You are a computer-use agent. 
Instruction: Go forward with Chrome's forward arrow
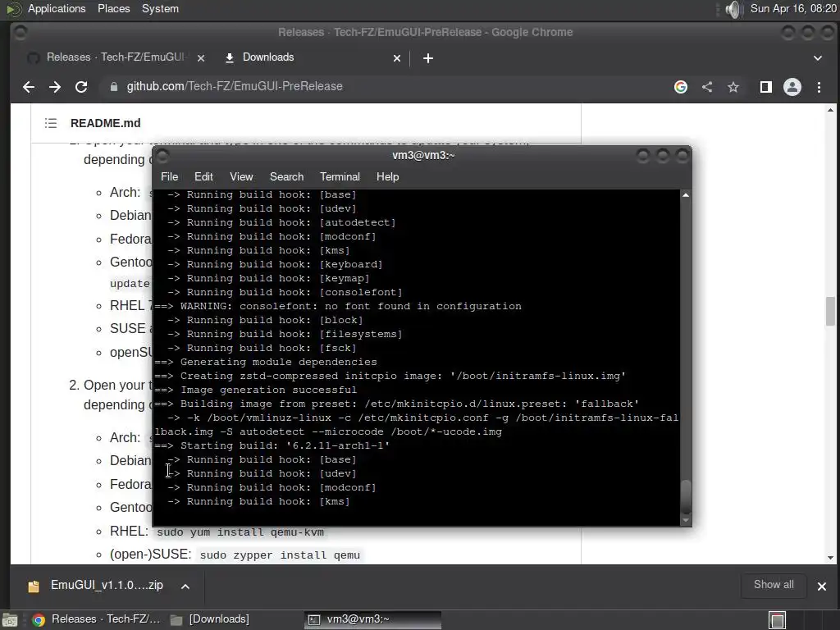tap(55, 87)
